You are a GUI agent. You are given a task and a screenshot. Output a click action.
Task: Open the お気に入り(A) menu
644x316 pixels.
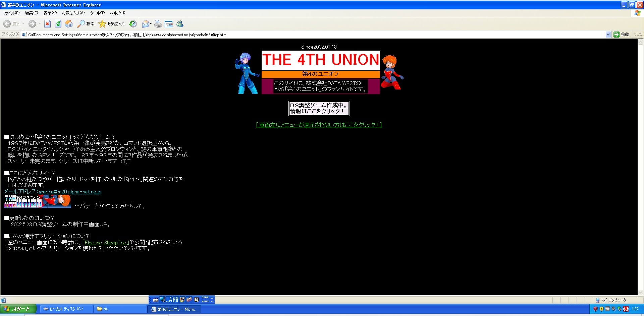coord(73,13)
